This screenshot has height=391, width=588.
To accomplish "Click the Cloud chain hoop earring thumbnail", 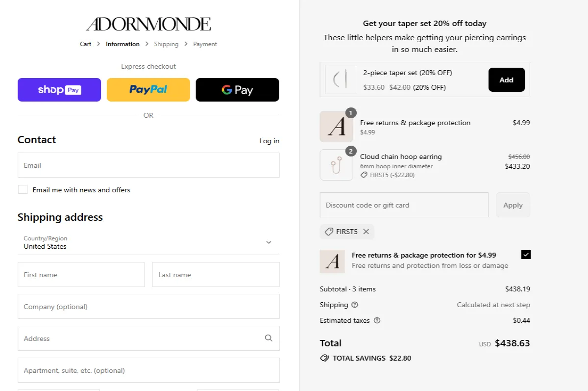I will pos(336,164).
